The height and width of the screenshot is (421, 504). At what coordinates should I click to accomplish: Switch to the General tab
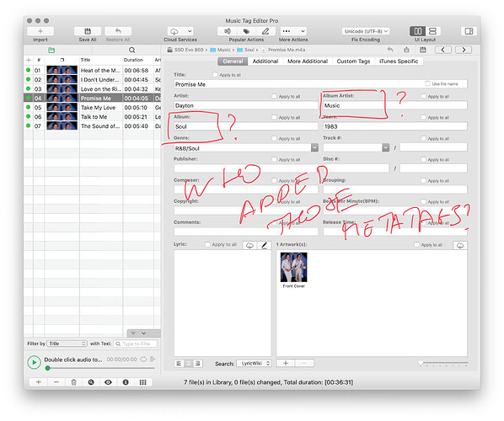[233, 61]
